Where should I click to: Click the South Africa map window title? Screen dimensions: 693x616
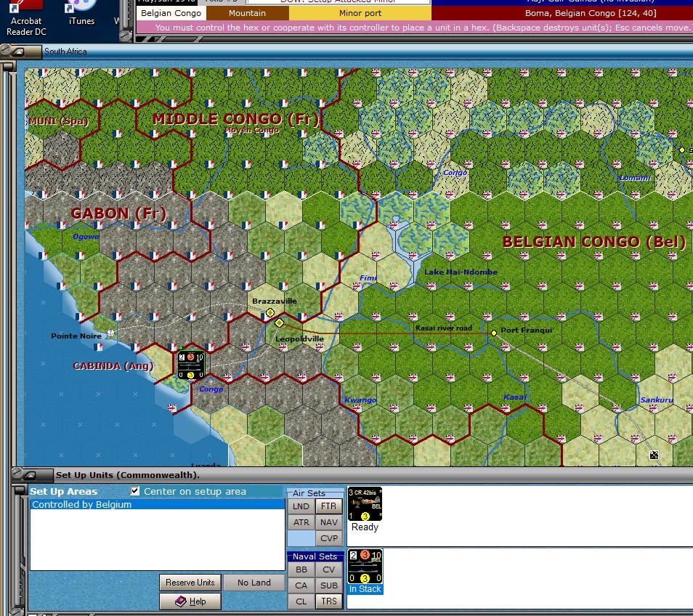[65, 52]
